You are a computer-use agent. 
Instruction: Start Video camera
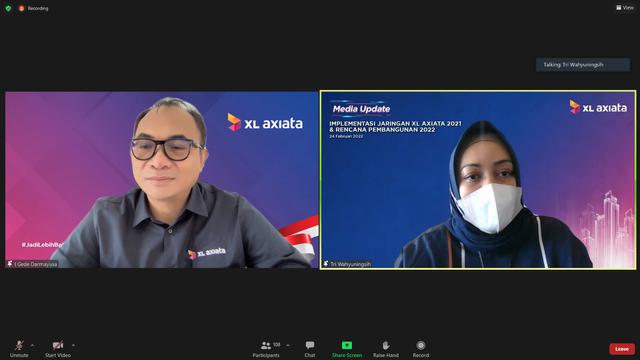pos(58,349)
